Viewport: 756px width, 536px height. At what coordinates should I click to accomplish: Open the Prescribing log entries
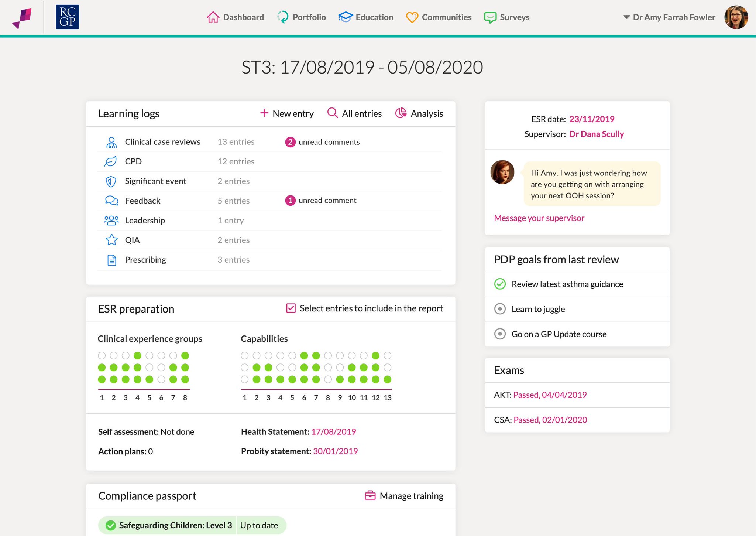coord(269,260)
